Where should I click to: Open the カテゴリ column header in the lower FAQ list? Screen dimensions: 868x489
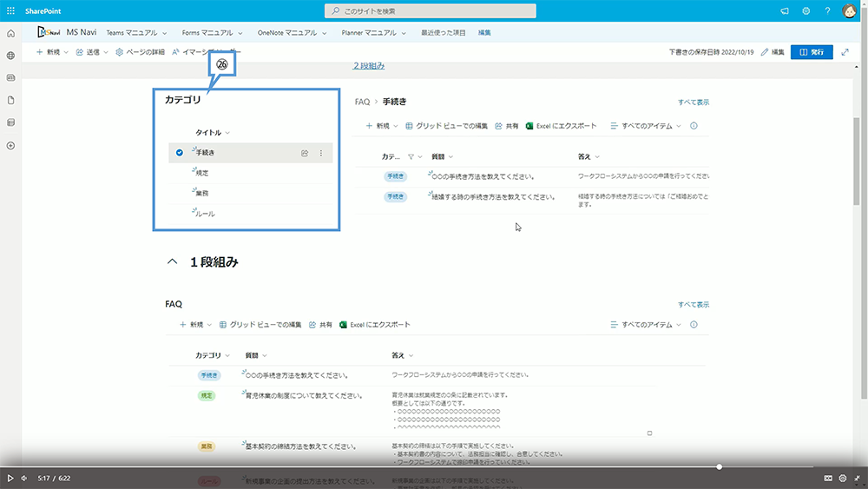212,355
